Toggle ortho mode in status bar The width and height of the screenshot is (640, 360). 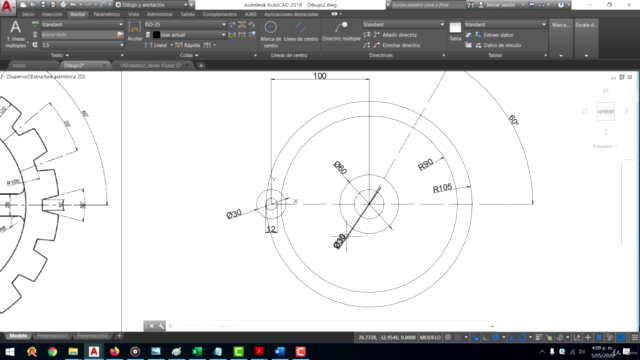(x=485, y=338)
